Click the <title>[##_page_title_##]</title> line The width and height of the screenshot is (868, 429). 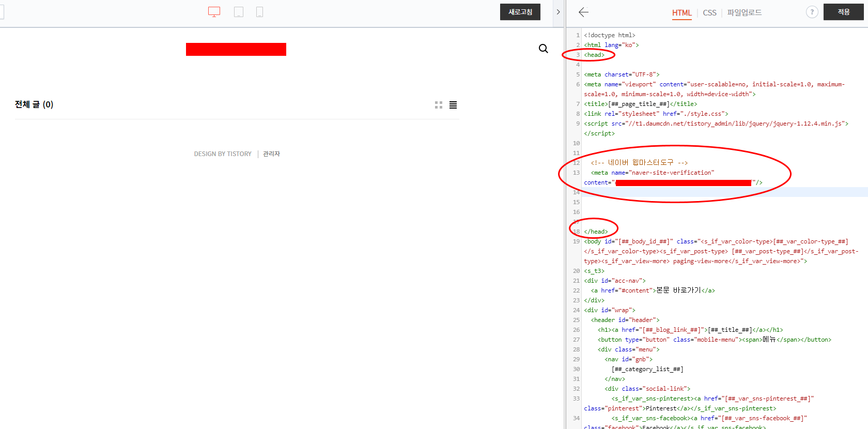point(641,104)
